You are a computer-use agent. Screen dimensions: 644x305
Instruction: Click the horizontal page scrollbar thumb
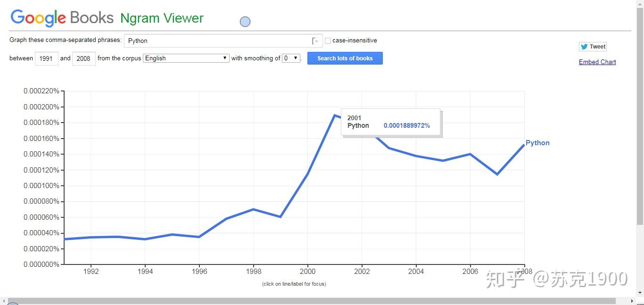pyautogui.click(x=311, y=301)
